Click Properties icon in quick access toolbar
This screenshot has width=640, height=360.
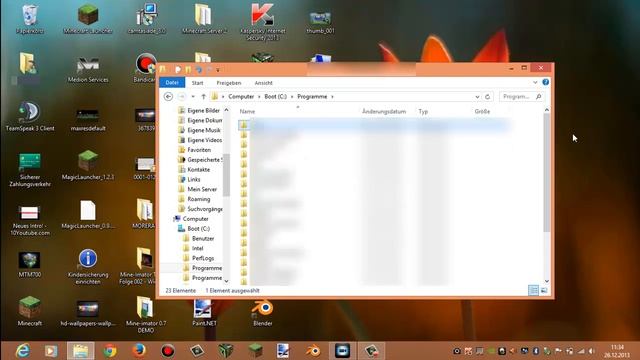tap(178, 70)
